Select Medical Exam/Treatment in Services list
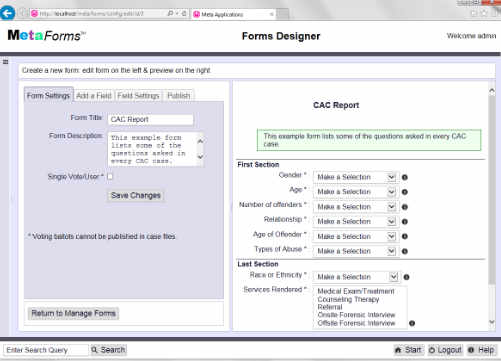 (x=356, y=291)
